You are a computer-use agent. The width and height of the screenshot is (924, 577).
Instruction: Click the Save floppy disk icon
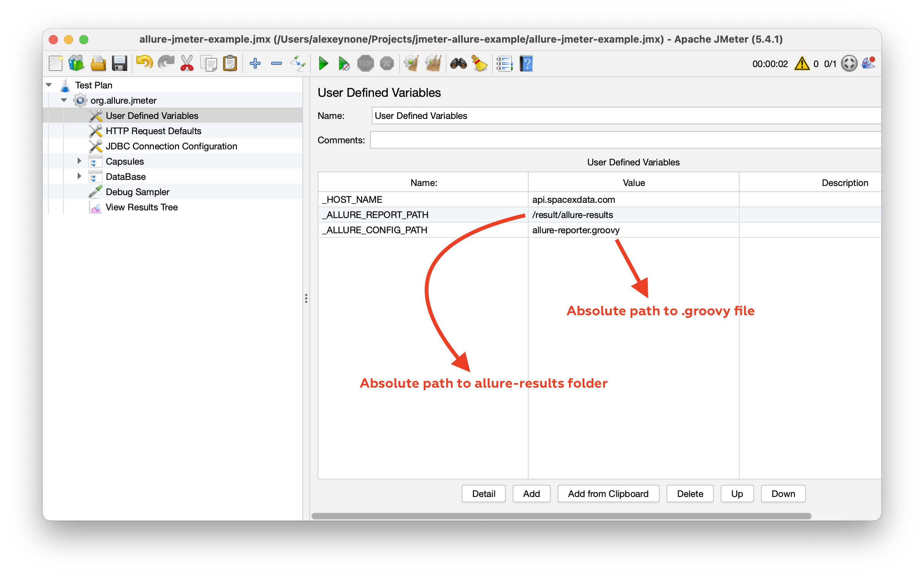pos(119,63)
